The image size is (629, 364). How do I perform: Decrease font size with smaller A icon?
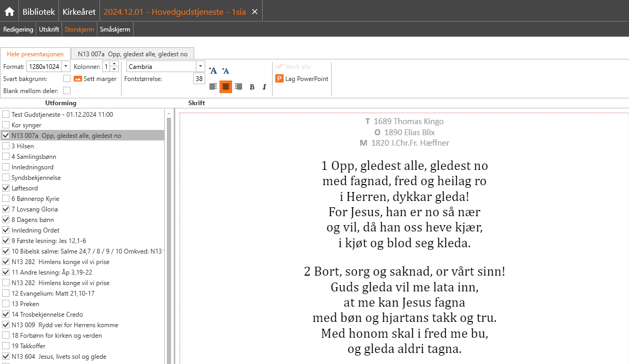pos(225,71)
